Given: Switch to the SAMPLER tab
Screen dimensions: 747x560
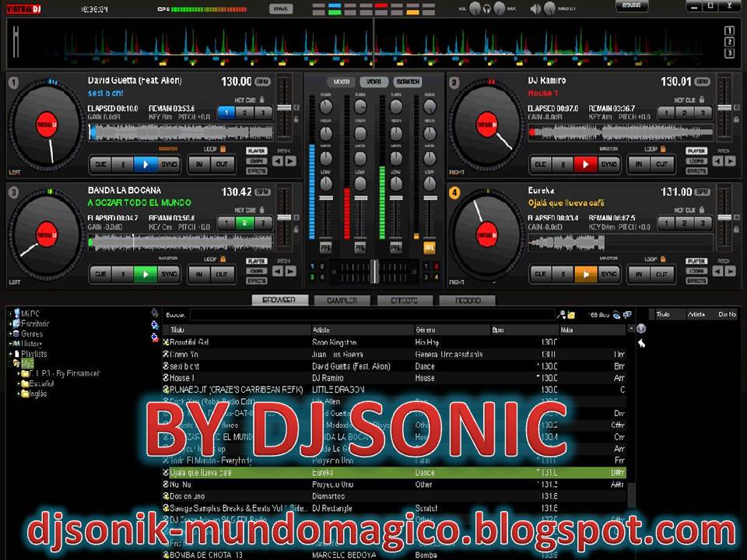Looking at the screenshot, I should (341, 300).
